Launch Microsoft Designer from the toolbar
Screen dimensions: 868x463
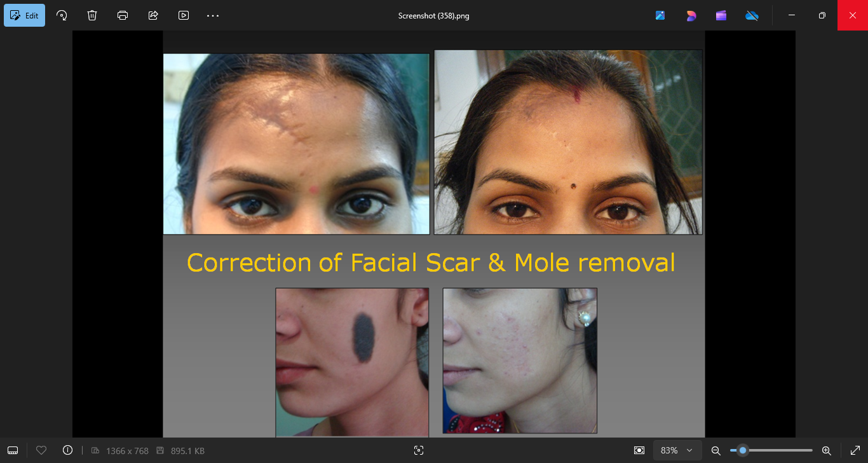(x=691, y=15)
